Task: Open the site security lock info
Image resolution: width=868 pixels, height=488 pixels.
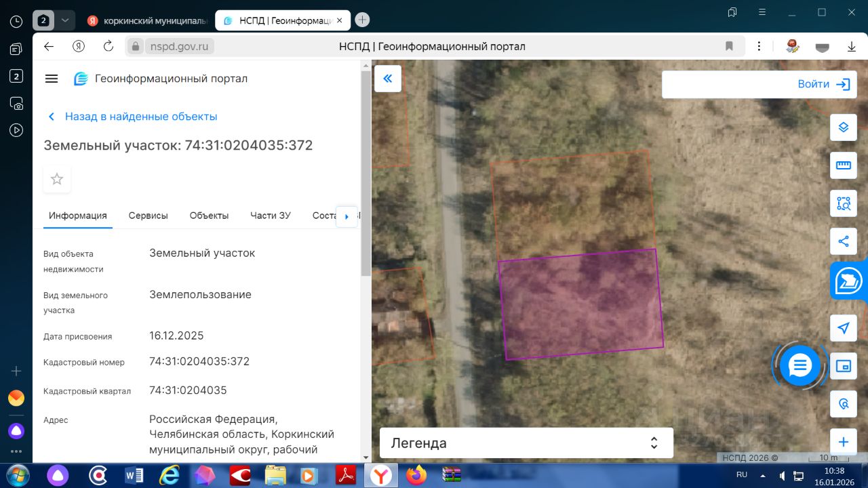Action: click(136, 46)
